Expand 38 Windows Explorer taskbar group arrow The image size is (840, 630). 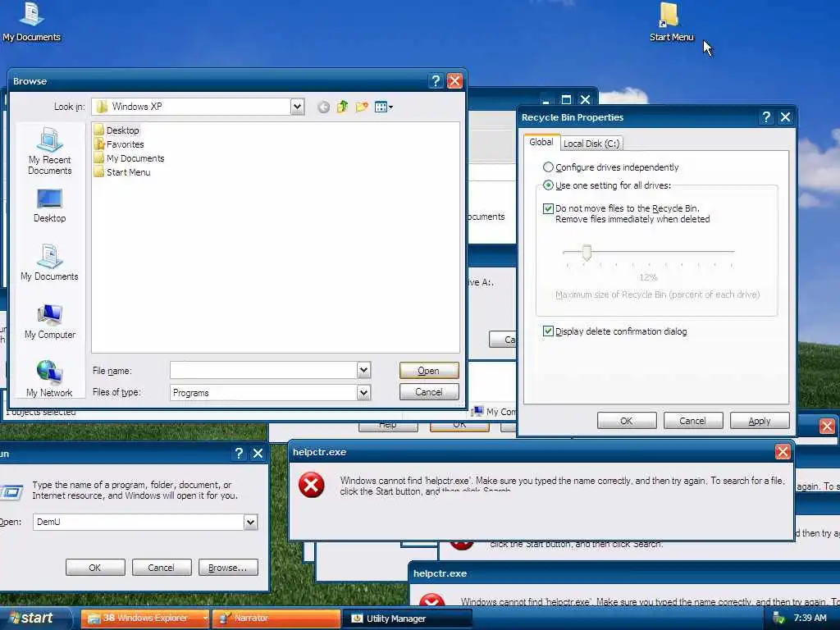(204, 619)
